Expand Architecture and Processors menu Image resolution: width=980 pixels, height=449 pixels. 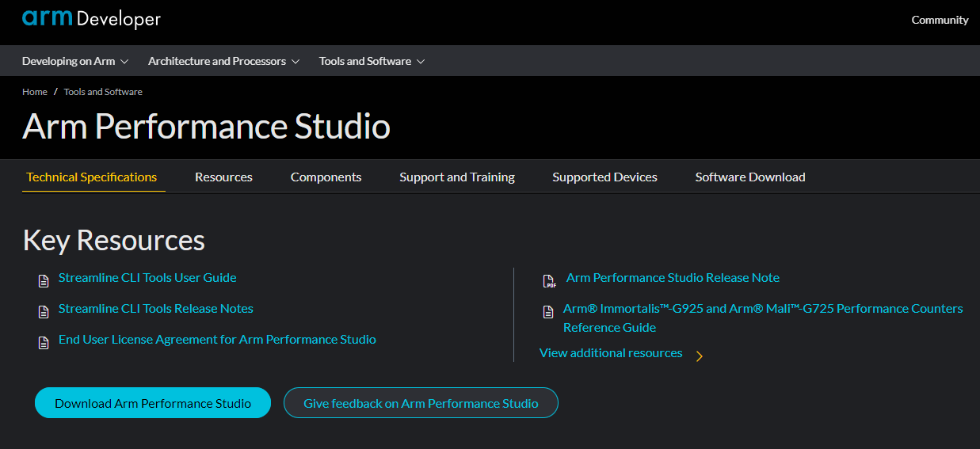pyautogui.click(x=223, y=61)
